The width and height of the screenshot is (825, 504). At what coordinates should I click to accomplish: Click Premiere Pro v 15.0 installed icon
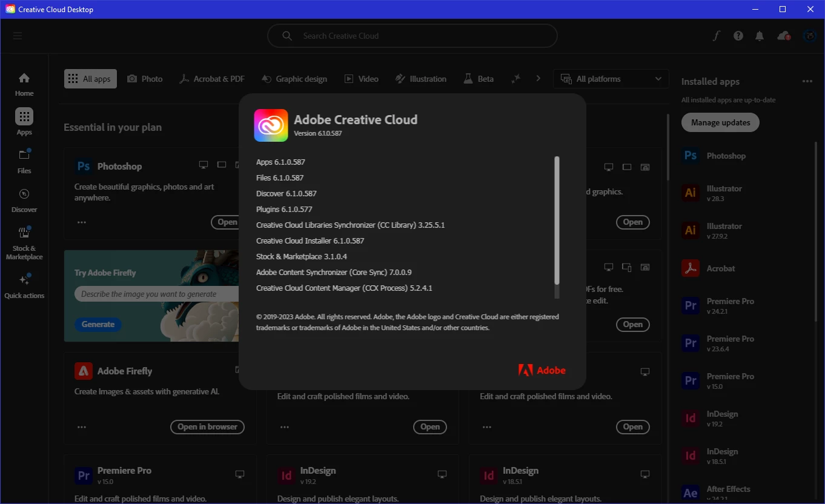(x=691, y=381)
